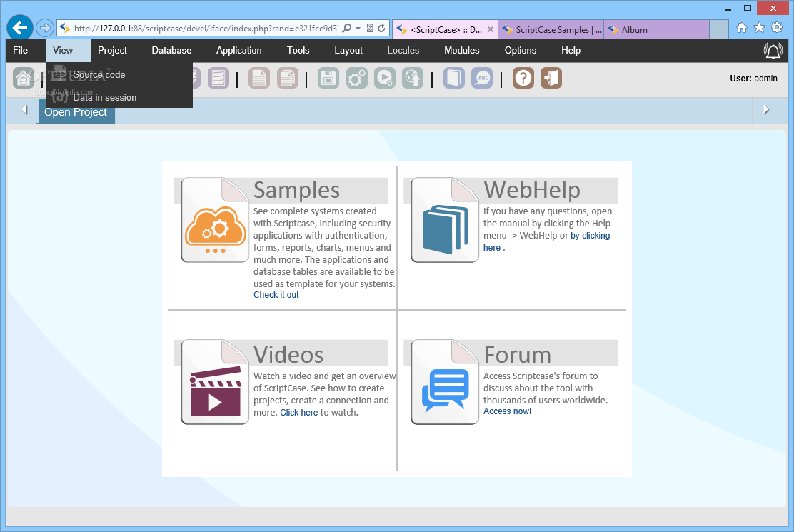This screenshot has width=794, height=532.
Task: Select Source code from View menu
Action: pyautogui.click(x=119, y=74)
